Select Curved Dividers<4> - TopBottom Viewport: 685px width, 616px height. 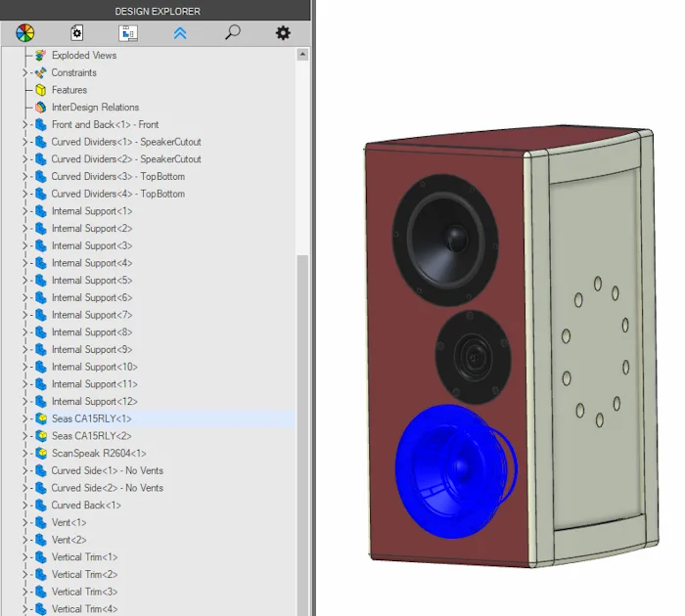pos(118,194)
